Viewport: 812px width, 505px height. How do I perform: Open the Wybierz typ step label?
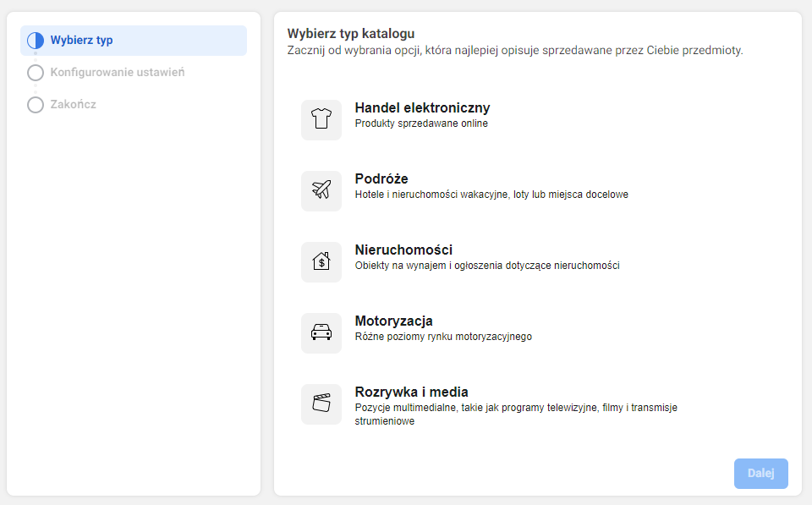point(81,41)
